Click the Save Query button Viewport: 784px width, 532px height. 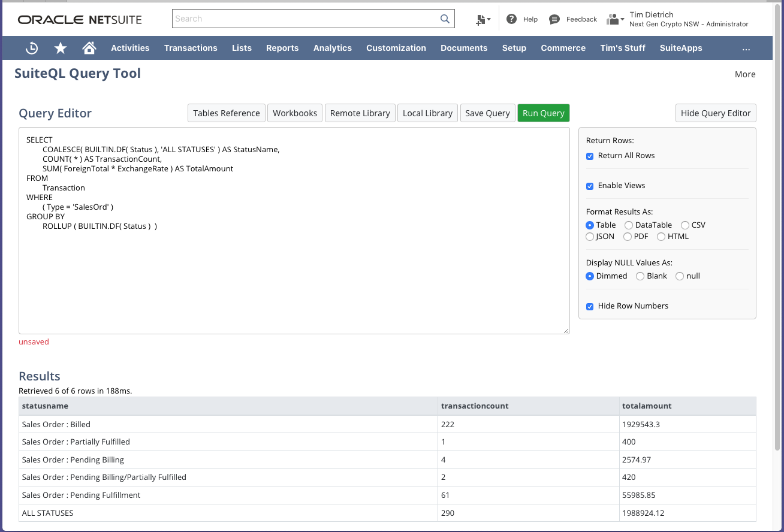tap(487, 113)
